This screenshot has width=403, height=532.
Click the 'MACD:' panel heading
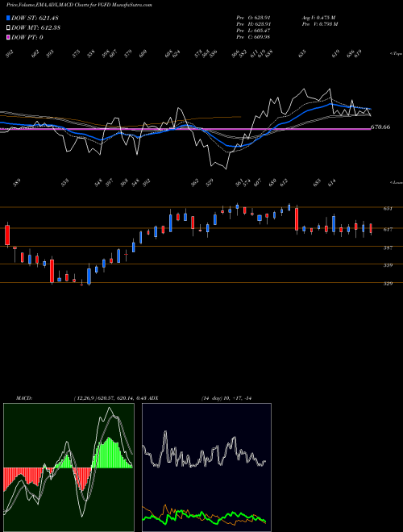click(24, 398)
